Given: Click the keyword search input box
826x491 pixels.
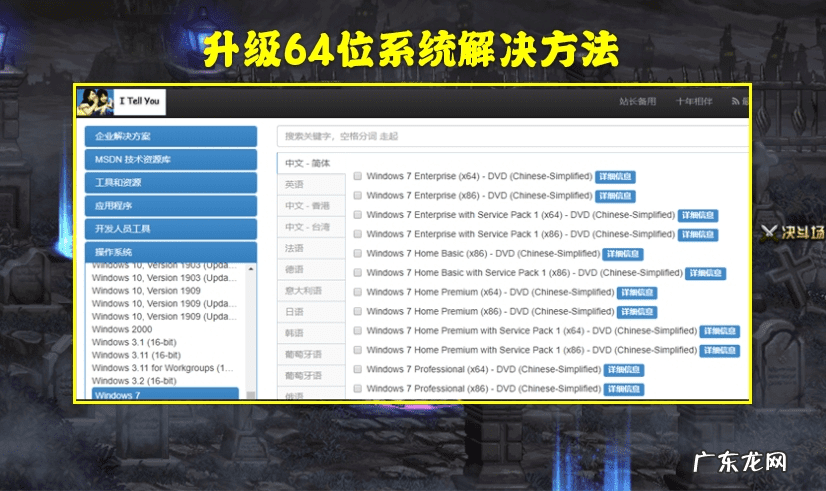Looking at the screenshot, I should [x=510, y=136].
